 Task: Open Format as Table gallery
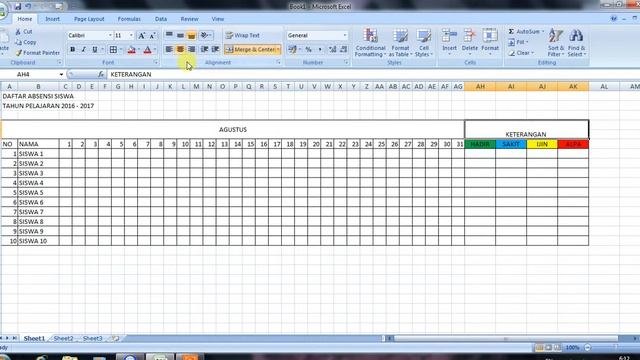tap(400, 43)
